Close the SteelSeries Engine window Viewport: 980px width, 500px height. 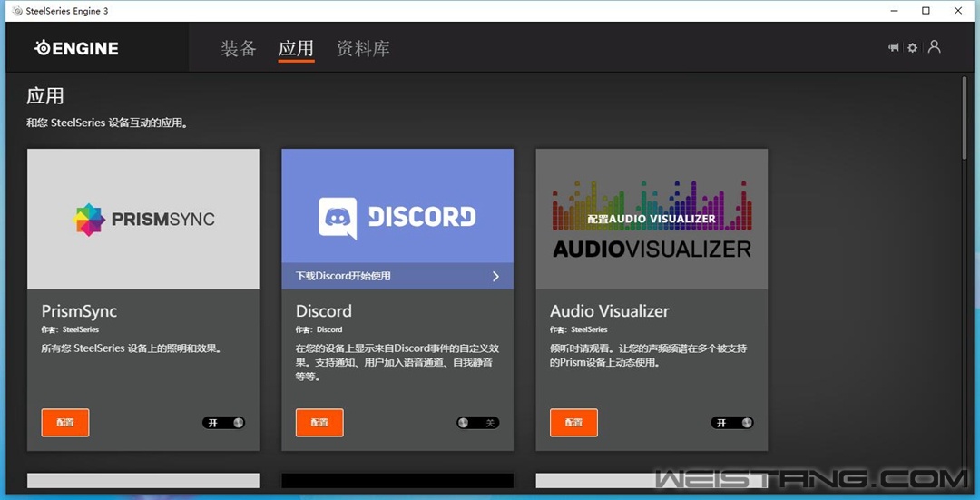pyautogui.click(x=959, y=11)
